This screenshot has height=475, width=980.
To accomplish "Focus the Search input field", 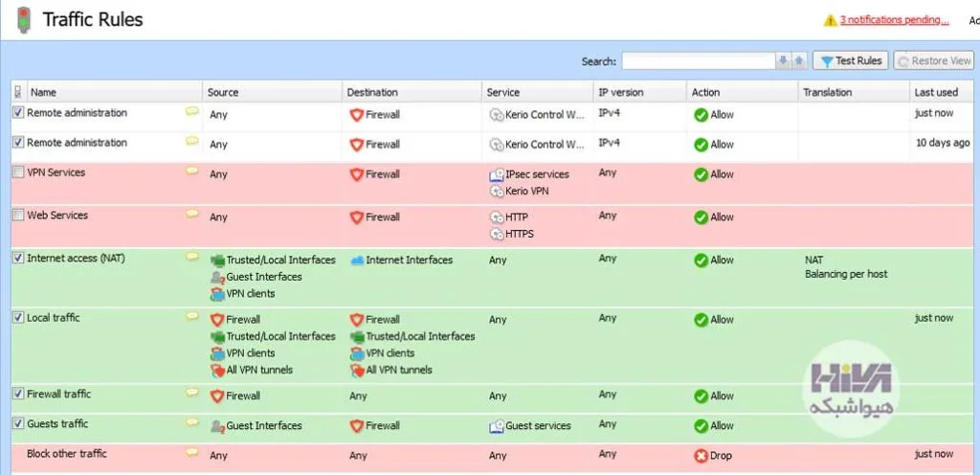I will click(698, 60).
